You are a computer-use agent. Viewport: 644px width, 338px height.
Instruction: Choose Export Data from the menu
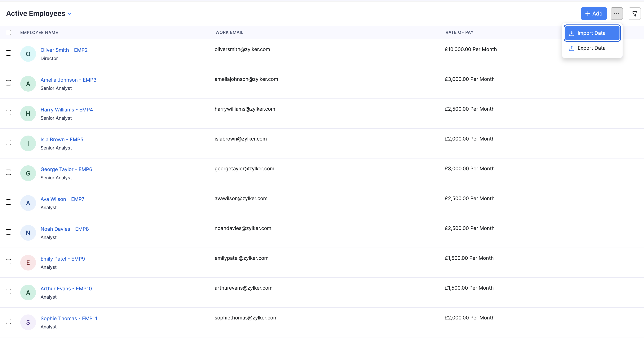coord(592,48)
